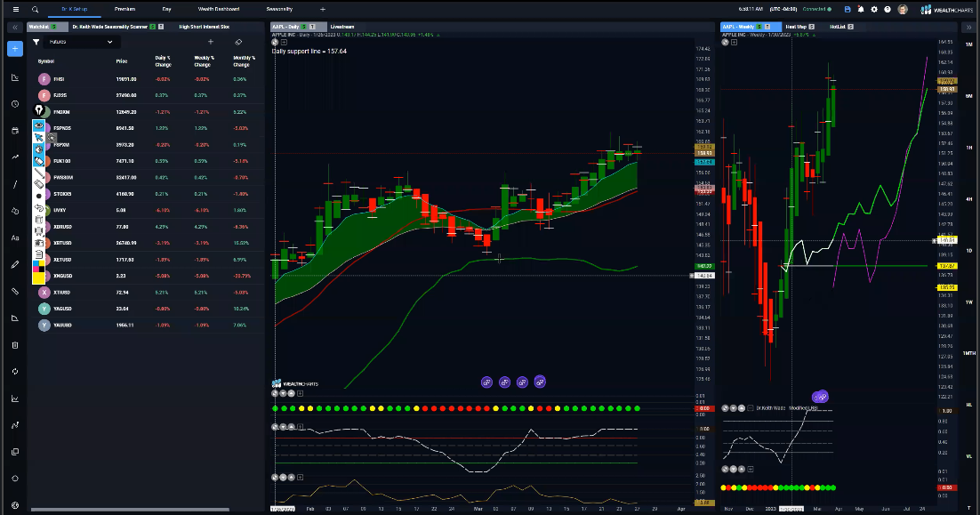This screenshot has height=515, width=980.
Task: Click the Connected status indicator
Action: point(816,10)
